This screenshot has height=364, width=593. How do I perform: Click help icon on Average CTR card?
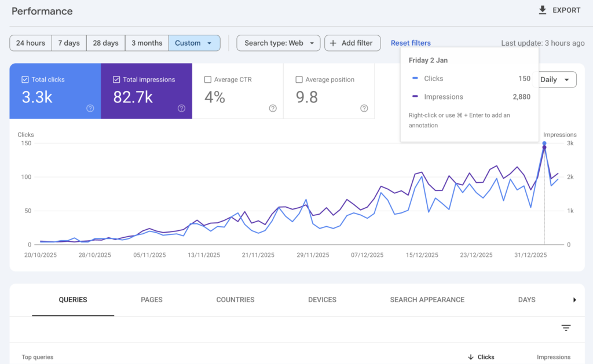273,108
